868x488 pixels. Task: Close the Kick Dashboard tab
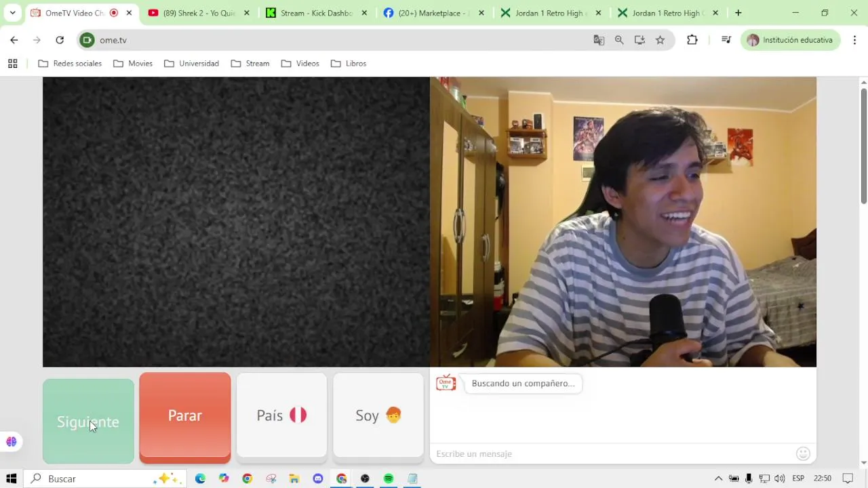coord(364,13)
